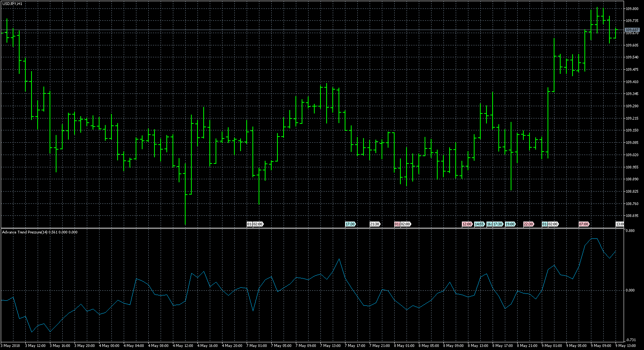Open the pink 22:30 event marker
This screenshot has width=644, height=350.
(528, 224)
